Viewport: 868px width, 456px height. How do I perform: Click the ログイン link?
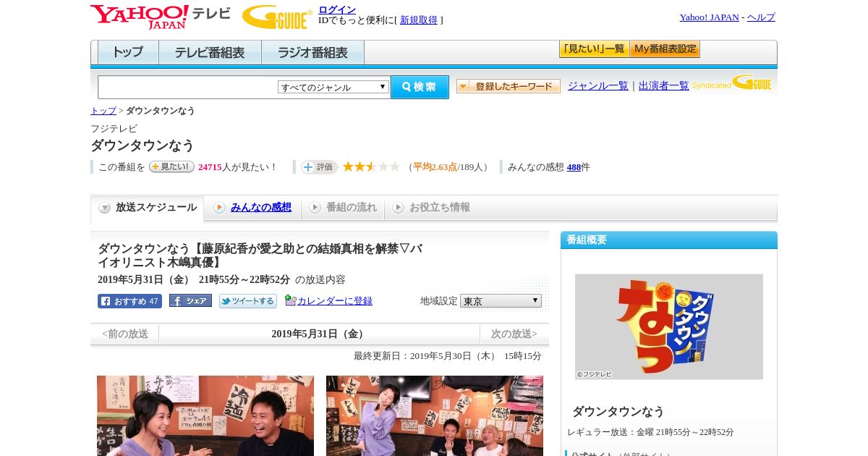(x=337, y=9)
